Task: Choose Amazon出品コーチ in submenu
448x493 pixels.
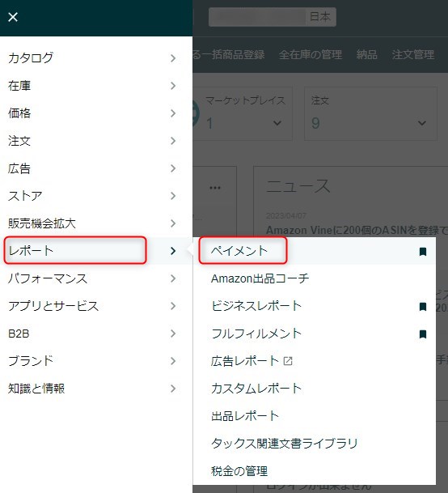Action: pos(260,278)
